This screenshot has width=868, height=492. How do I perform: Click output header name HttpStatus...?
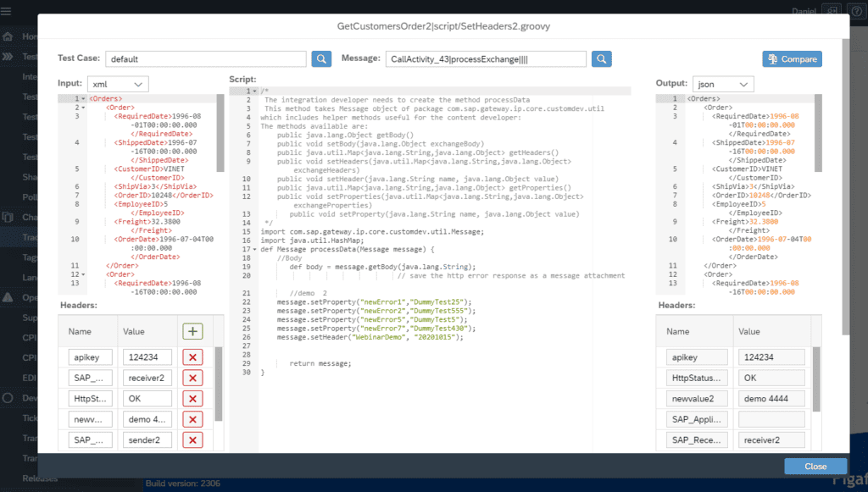pos(697,379)
